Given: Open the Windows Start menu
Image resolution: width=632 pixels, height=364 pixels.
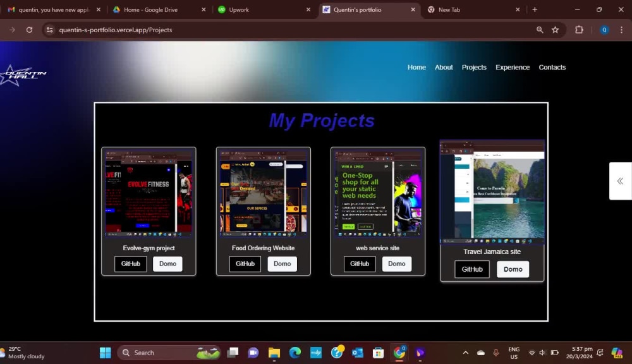Looking at the screenshot, I should 105,353.
